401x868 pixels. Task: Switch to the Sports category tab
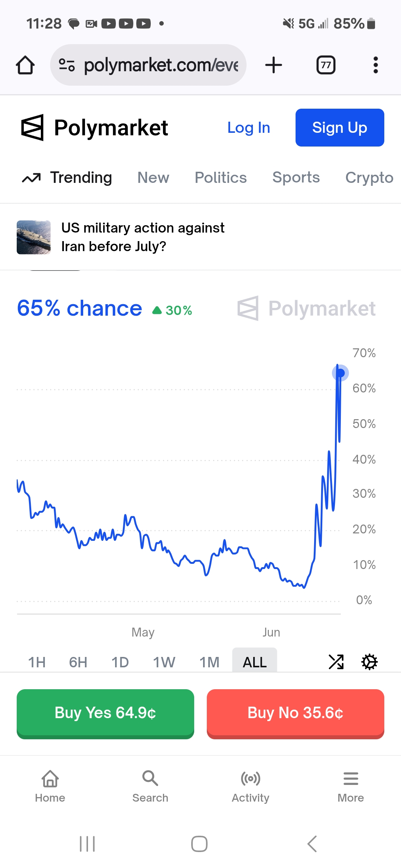296,178
